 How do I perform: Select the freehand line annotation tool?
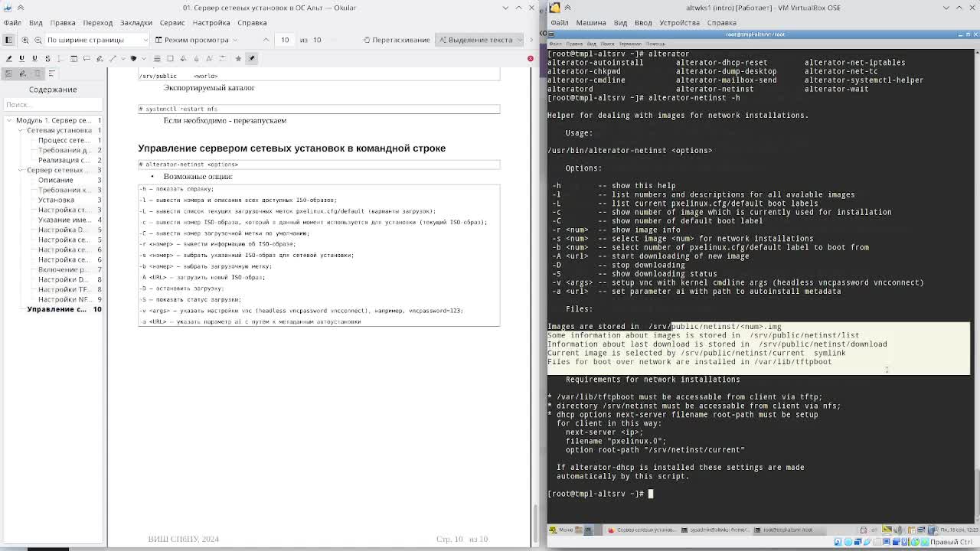coord(100,58)
